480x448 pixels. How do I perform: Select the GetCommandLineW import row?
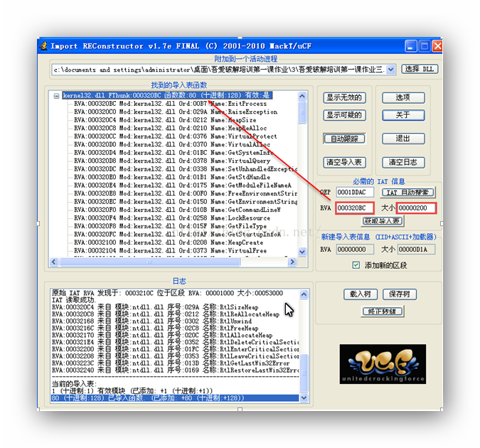pyautogui.click(x=178, y=210)
